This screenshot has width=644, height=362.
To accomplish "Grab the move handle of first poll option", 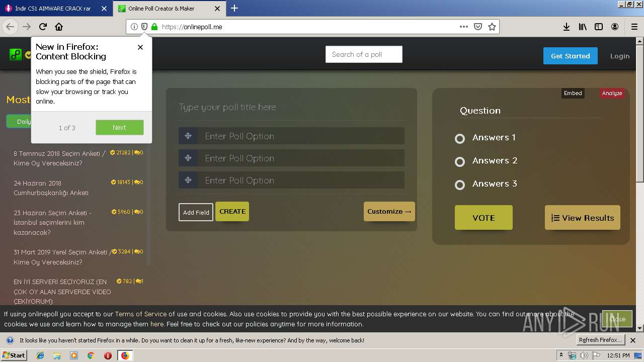I will [188, 136].
